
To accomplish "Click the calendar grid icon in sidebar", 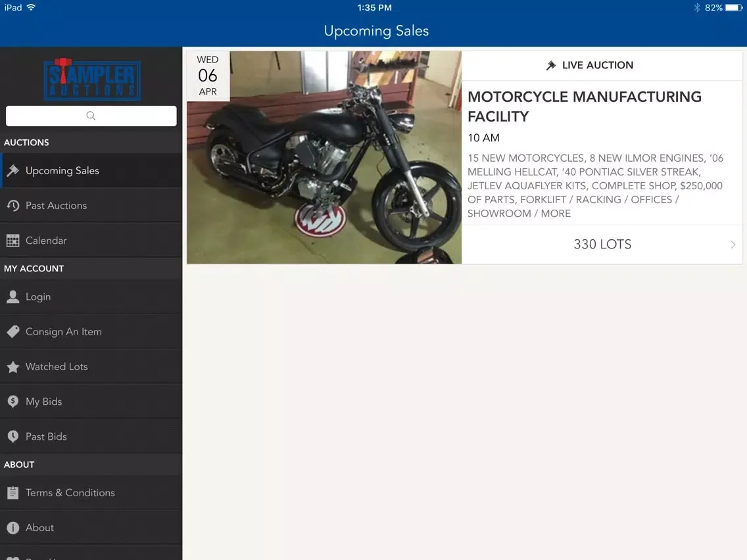I will pyautogui.click(x=13, y=241).
